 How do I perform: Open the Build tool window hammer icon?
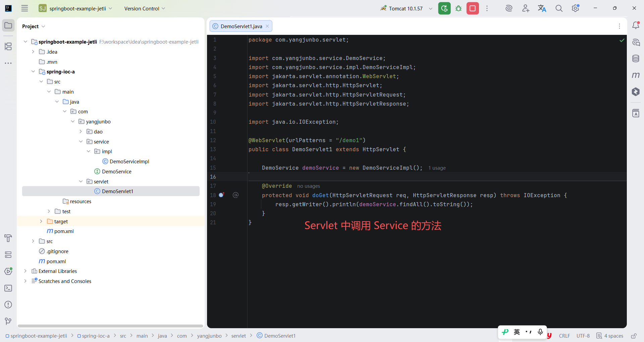tap(8, 238)
